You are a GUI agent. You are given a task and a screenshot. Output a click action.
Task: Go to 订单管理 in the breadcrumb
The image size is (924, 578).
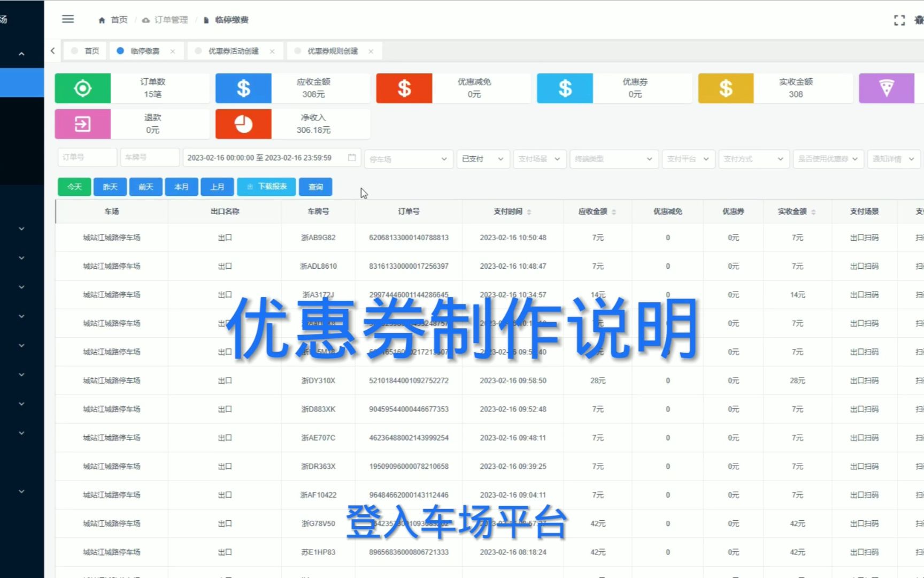pyautogui.click(x=171, y=20)
